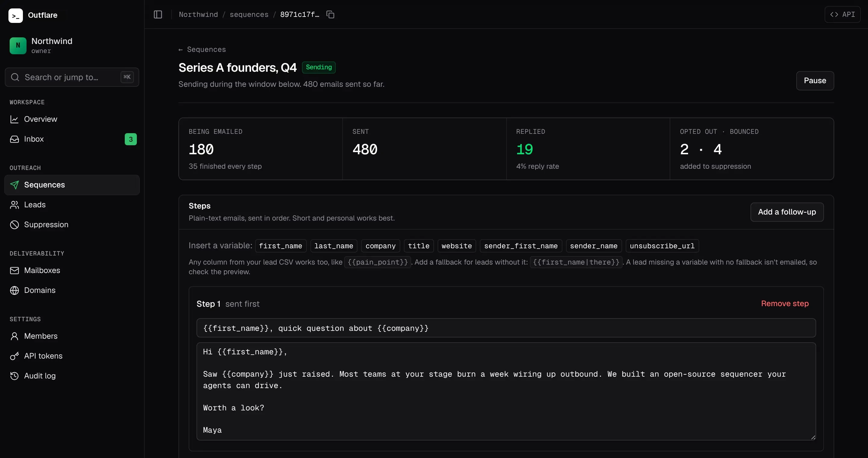Click the Mailboxes envelope icon
868x458 pixels.
click(x=14, y=270)
